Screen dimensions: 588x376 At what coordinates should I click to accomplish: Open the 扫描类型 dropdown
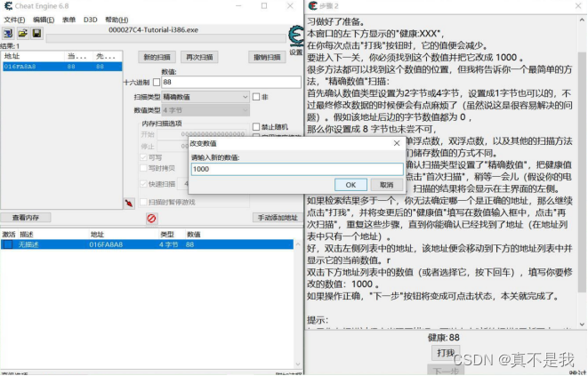click(205, 97)
